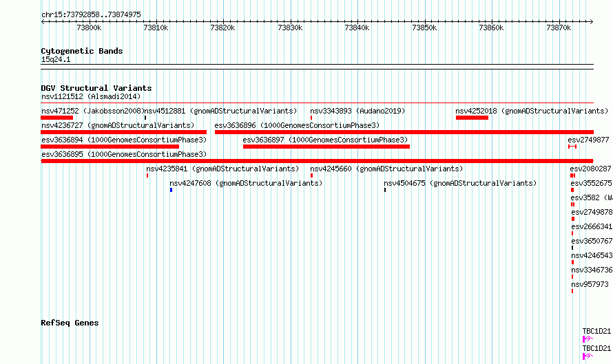Click the red bar under esv3636894
The width and height of the screenshot is (613, 364).
coord(110,147)
